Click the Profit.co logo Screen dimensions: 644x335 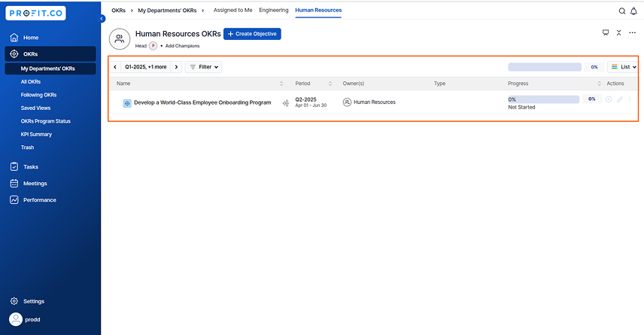(35, 13)
